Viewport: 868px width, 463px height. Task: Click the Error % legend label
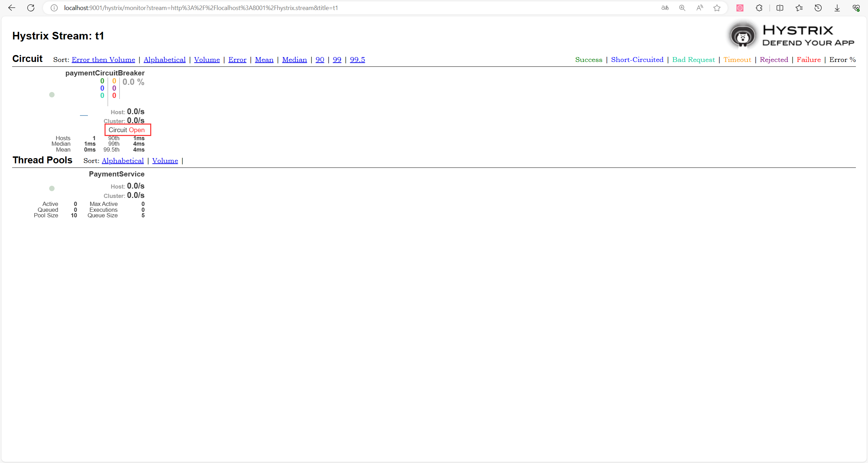click(x=842, y=60)
